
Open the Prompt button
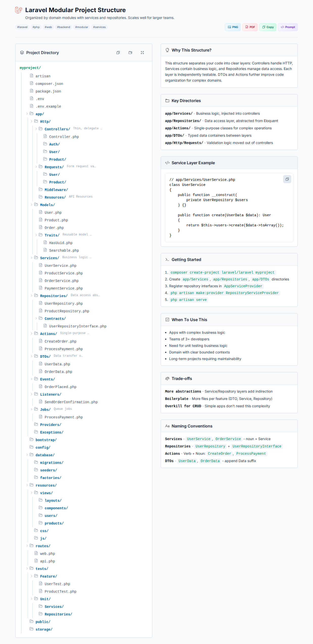click(x=288, y=27)
